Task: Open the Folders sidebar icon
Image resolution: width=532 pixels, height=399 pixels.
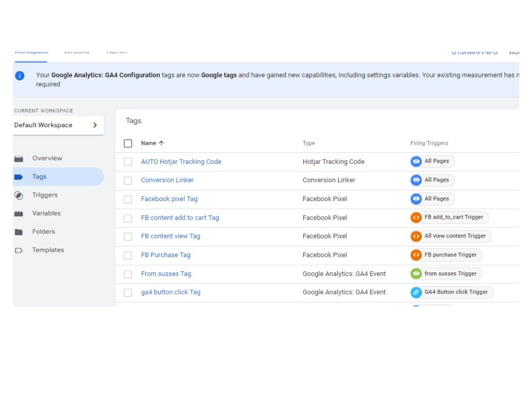Action: pyautogui.click(x=19, y=231)
